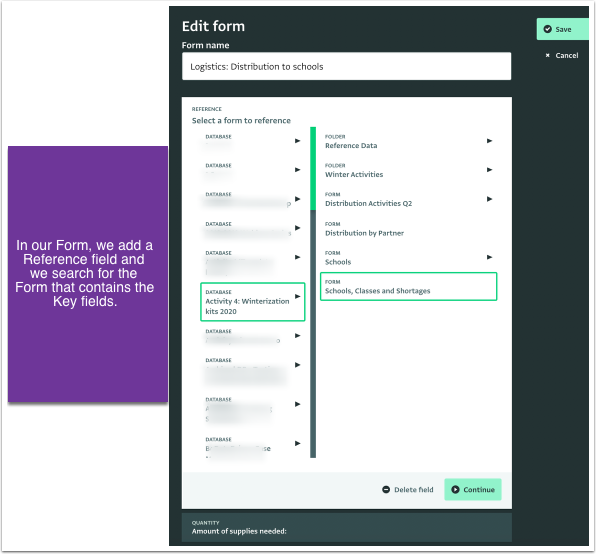Select Distribution Activities Q2 form
596x554 pixels.
408,199
